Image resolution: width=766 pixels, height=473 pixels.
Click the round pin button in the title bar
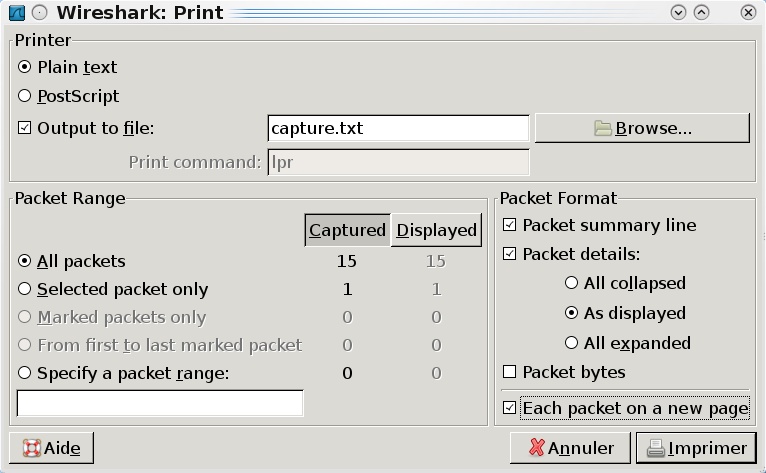point(40,12)
